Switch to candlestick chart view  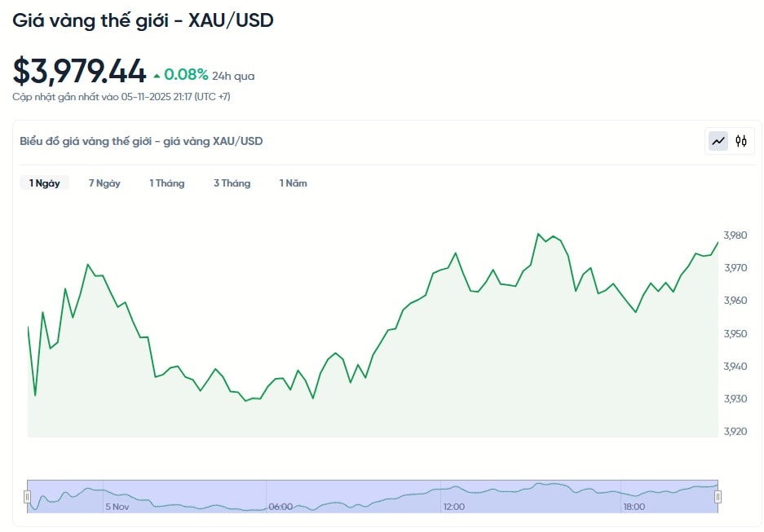click(740, 141)
